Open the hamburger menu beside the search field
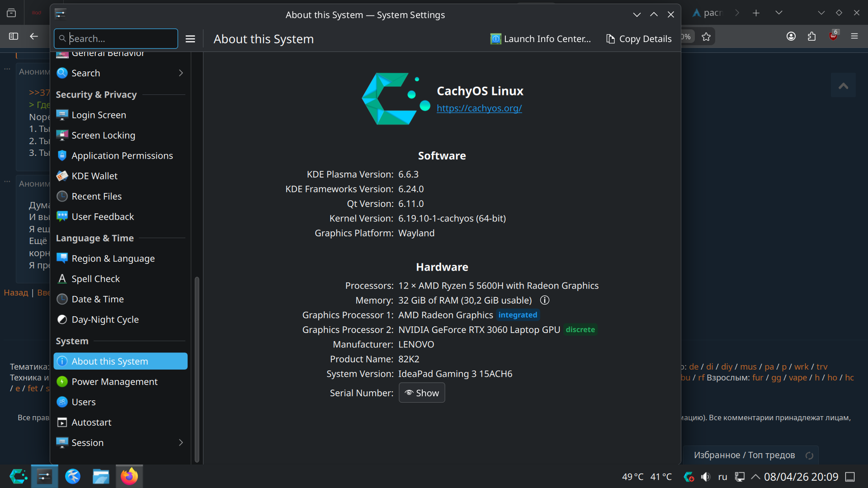The image size is (868, 488). 190,39
